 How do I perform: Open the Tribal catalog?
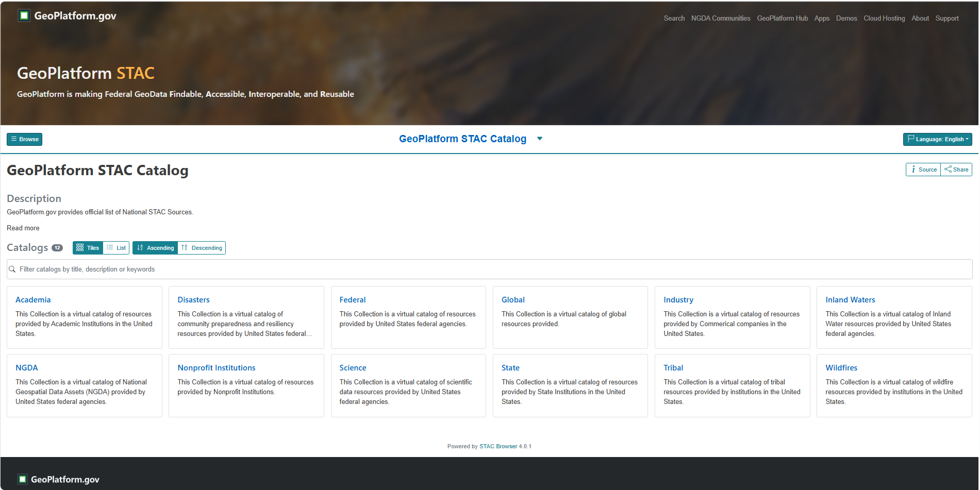click(673, 368)
